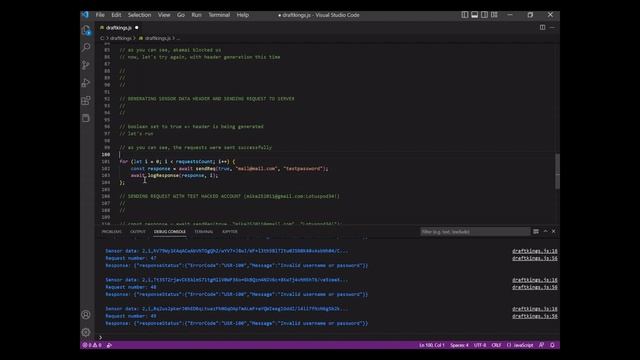Click the debug launch icon in the status bar
This screenshot has height=360, width=640.
pos(109,345)
